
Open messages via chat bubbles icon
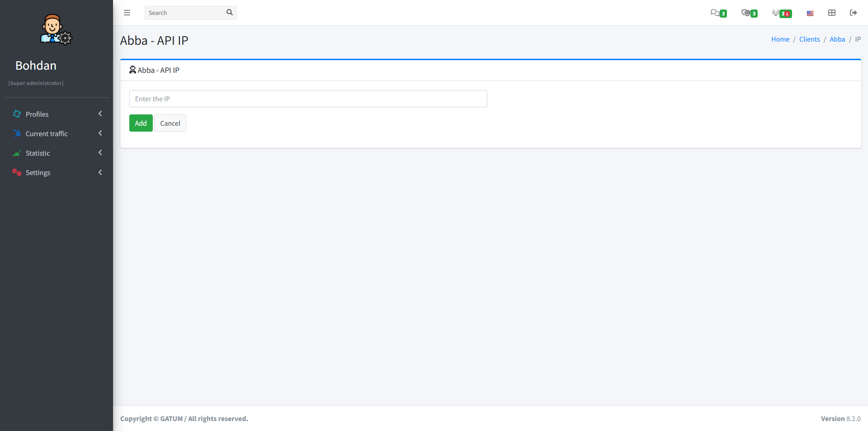pos(716,13)
